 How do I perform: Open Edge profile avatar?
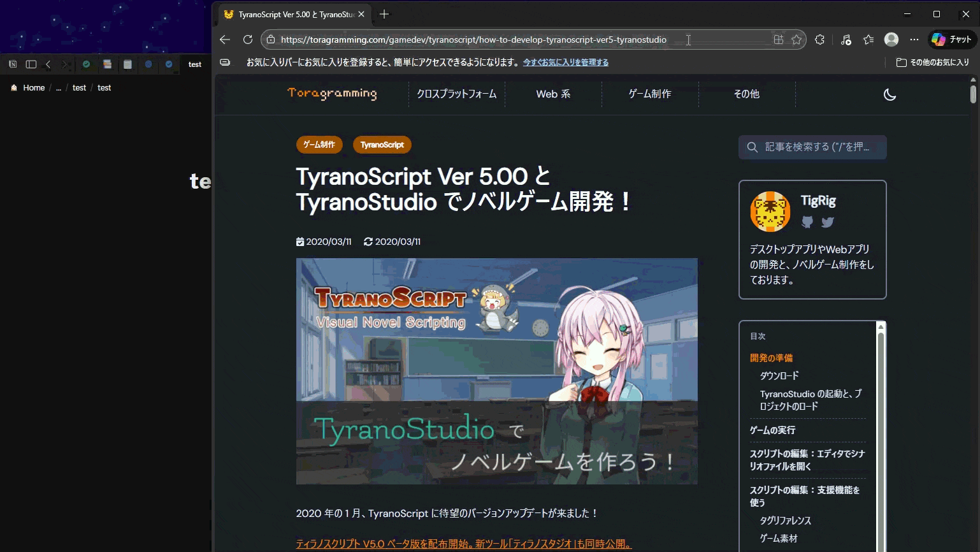pyautogui.click(x=891, y=40)
